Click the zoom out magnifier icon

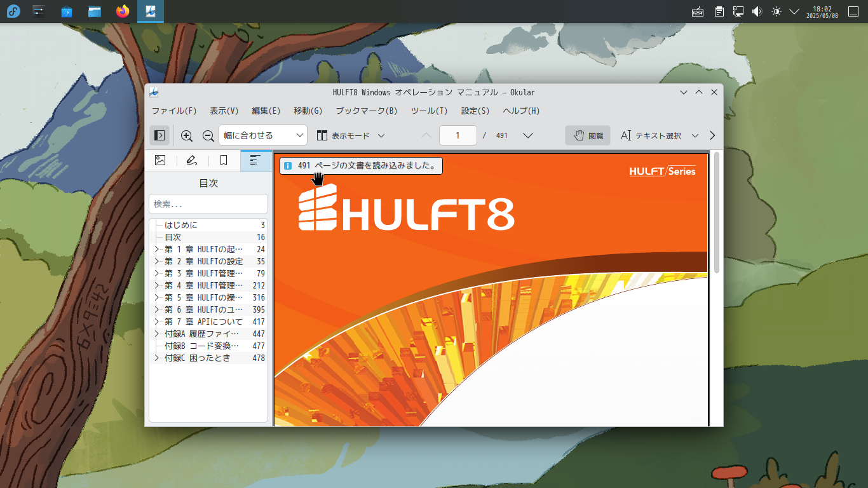(208, 135)
